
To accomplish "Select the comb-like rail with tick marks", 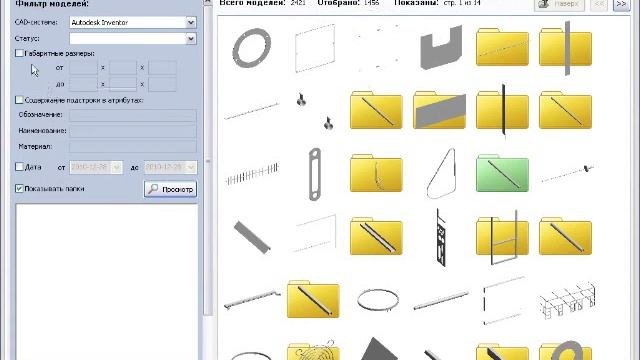I will [x=252, y=174].
